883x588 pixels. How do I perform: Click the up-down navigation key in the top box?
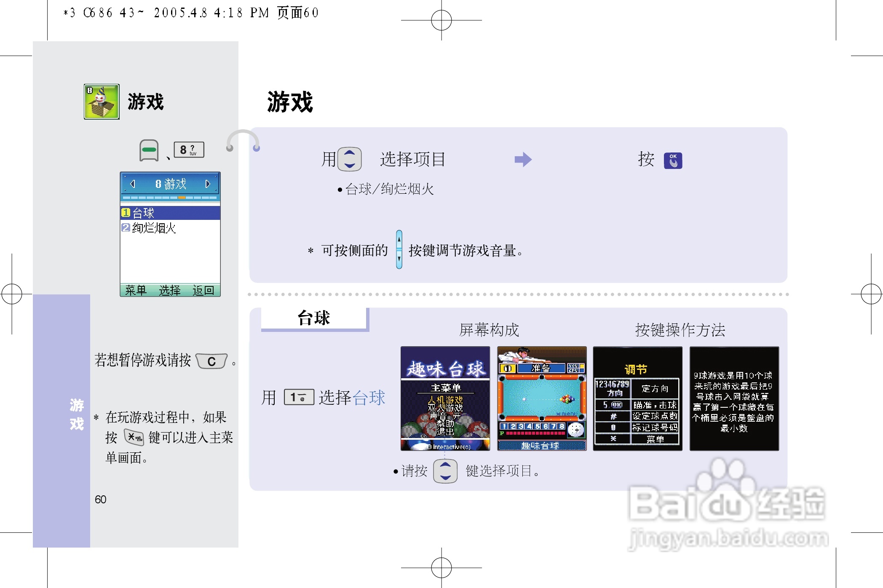[350, 159]
